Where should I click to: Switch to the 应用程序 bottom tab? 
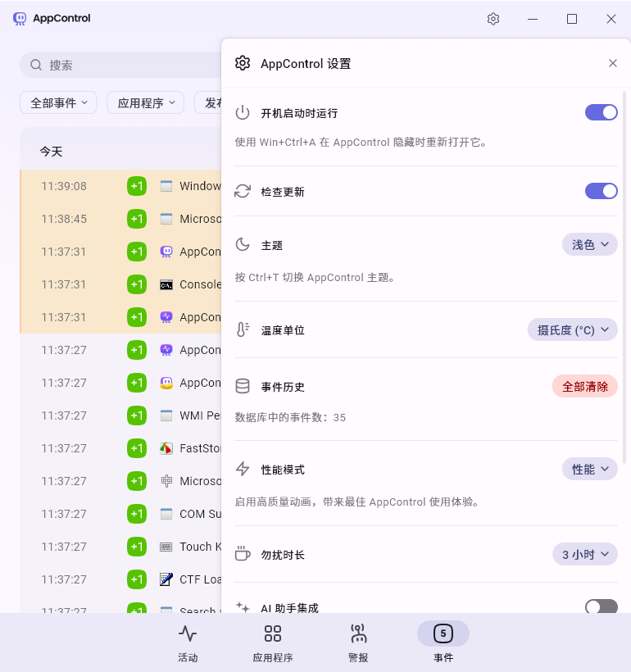click(273, 642)
